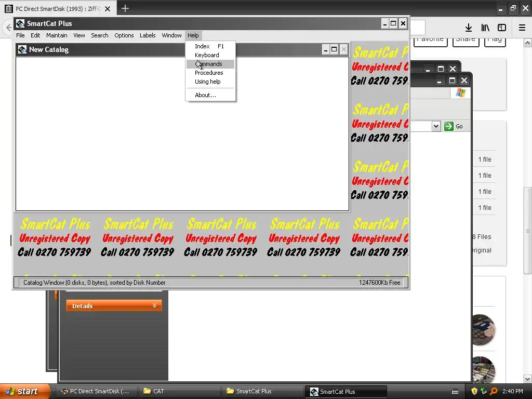The height and width of the screenshot is (399, 532).
Task: Minimize the SmartCat Plus main window
Action: pos(385,23)
